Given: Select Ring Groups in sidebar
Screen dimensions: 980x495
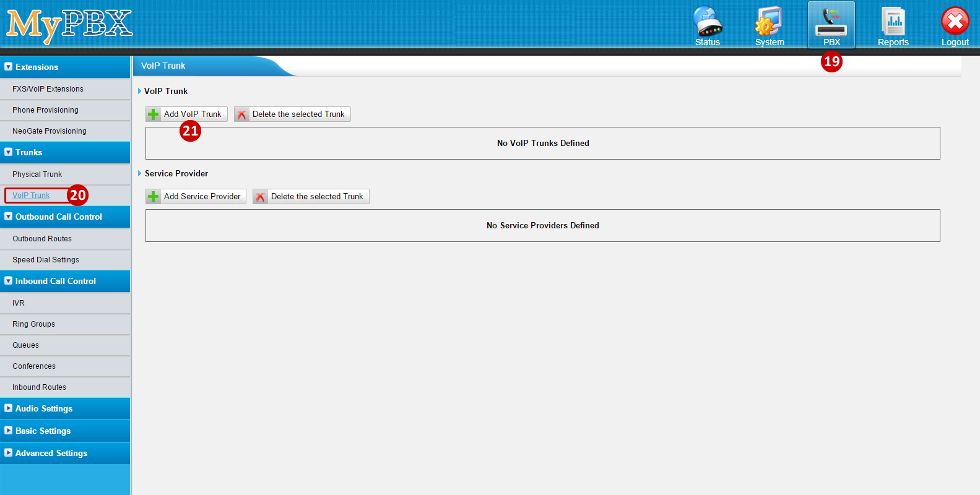Looking at the screenshot, I should point(33,324).
